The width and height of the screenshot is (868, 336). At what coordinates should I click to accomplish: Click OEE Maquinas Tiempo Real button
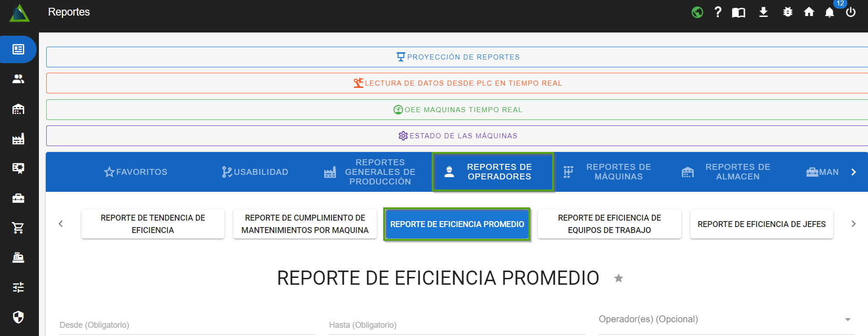458,110
